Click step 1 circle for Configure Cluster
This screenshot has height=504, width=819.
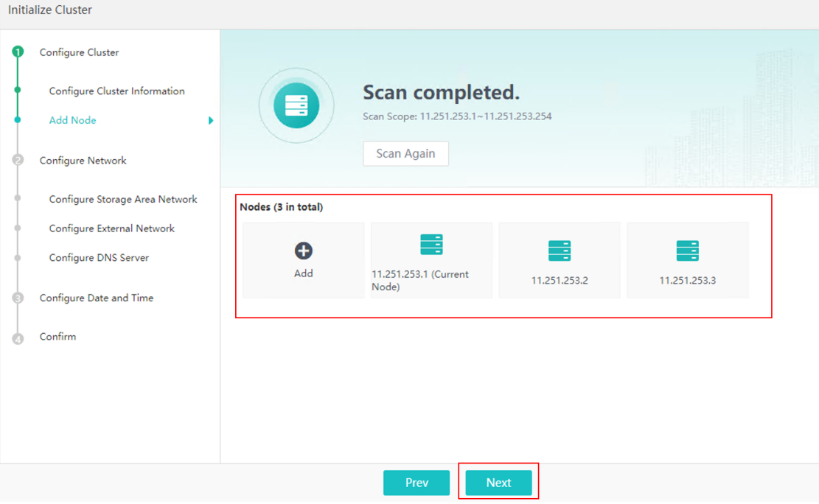[x=18, y=52]
